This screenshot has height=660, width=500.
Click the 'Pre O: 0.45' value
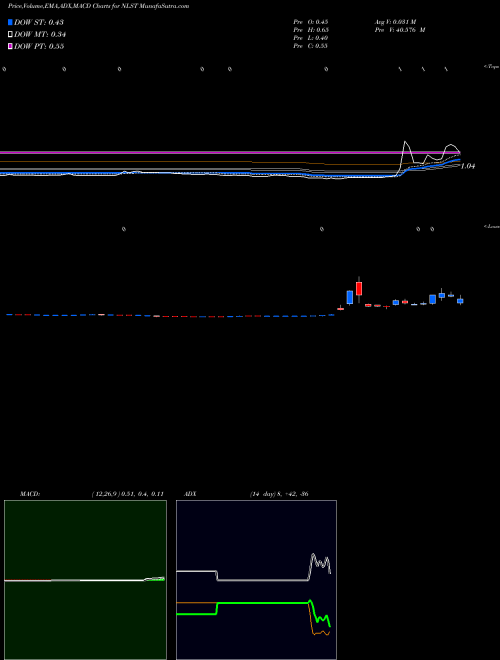pyautogui.click(x=311, y=22)
